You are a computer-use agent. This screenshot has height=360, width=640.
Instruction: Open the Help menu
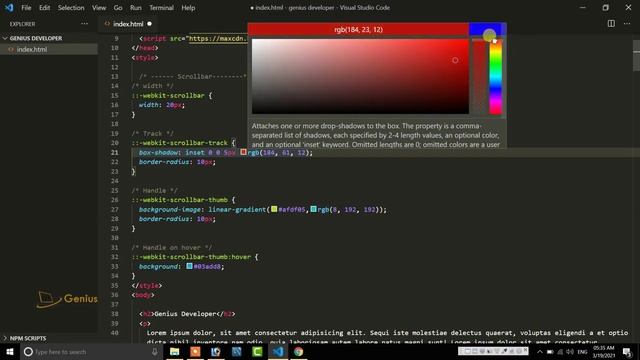[188, 8]
